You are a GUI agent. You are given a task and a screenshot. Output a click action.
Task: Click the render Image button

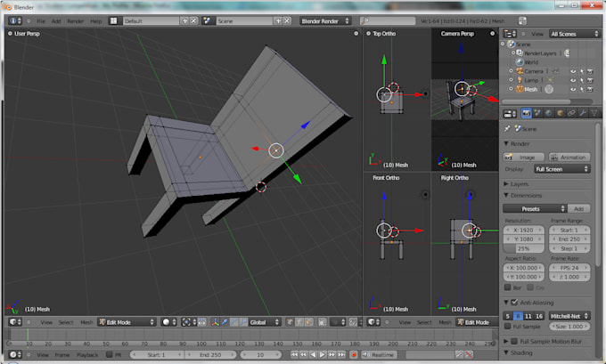524,158
